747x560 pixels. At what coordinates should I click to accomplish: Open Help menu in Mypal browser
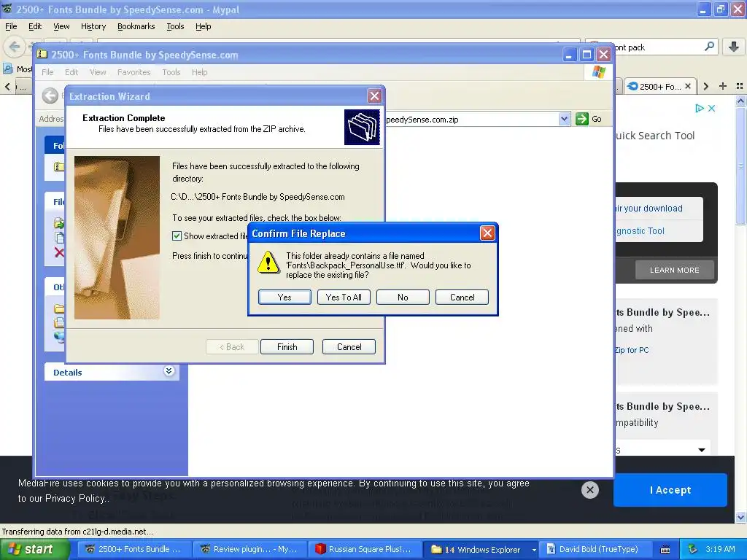(203, 26)
